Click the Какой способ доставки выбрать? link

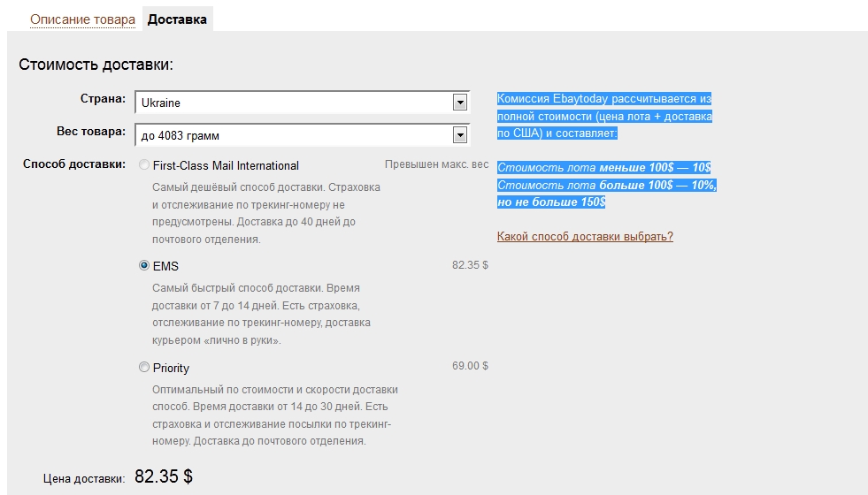(x=585, y=237)
